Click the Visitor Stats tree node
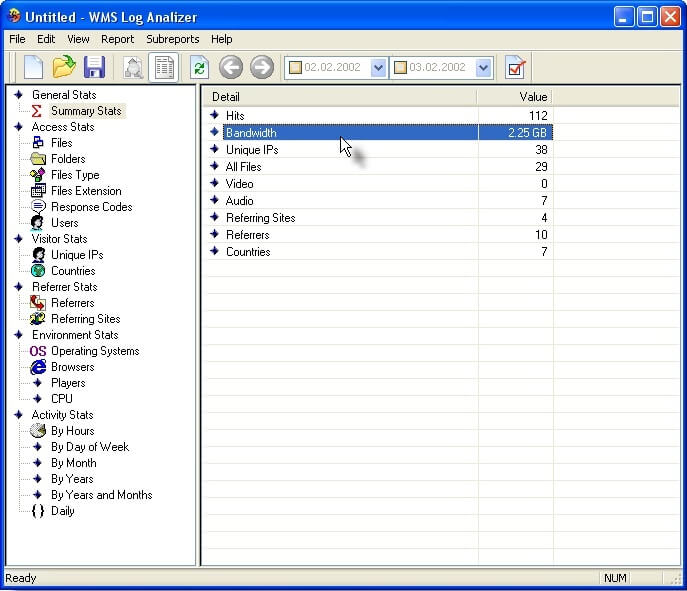687x591 pixels. click(x=59, y=239)
